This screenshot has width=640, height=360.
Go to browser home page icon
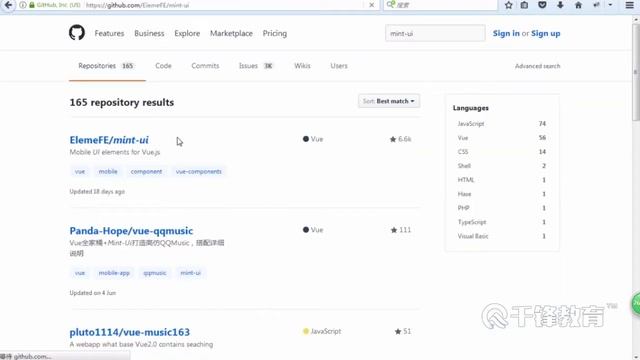click(x=578, y=5)
